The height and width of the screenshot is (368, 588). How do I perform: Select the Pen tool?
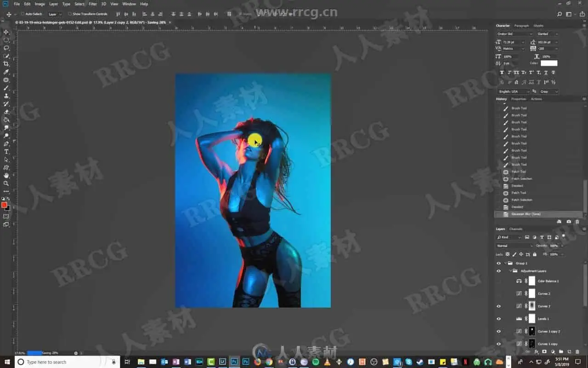[x=6, y=144]
